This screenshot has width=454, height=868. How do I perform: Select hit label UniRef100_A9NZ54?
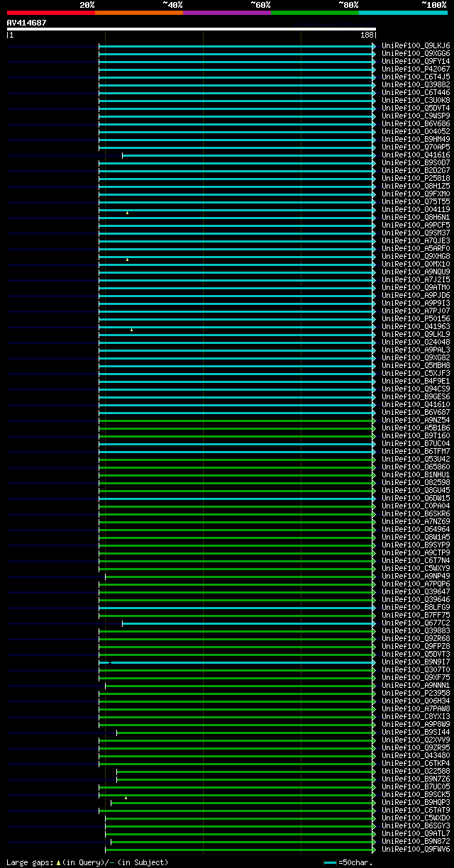416,421
